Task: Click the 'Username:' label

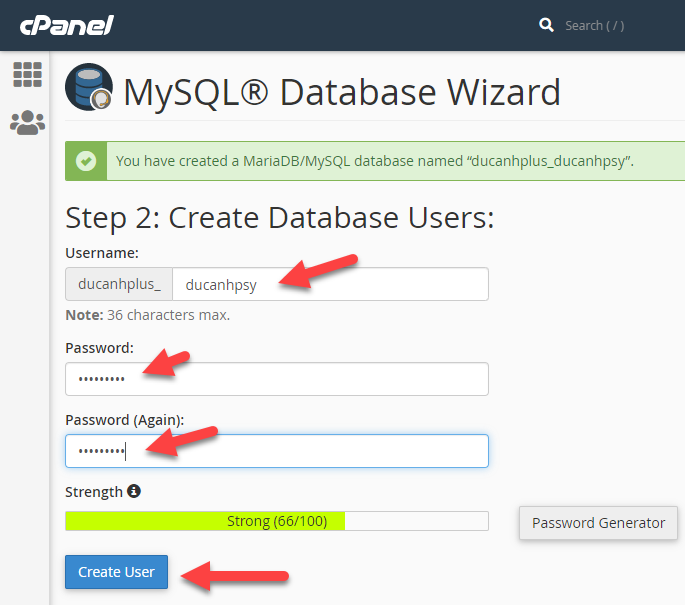Action: [102, 253]
